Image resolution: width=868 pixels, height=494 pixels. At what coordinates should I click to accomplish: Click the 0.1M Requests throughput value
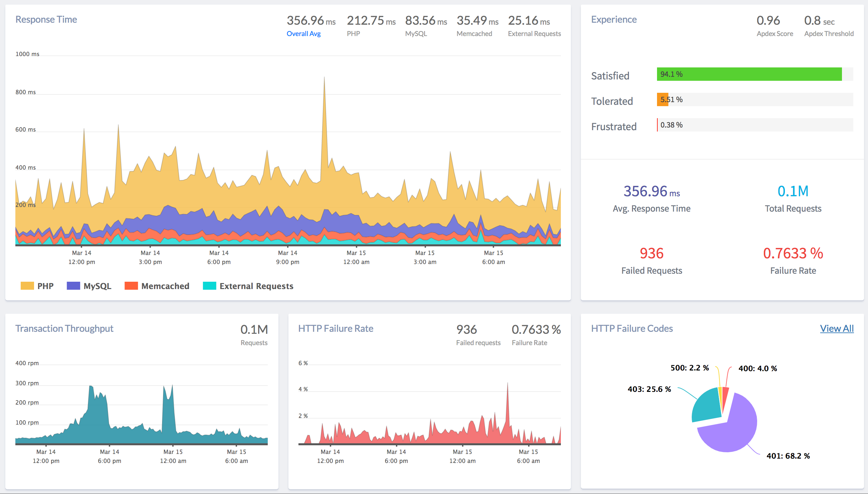pyautogui.click(x=254, y=329)
